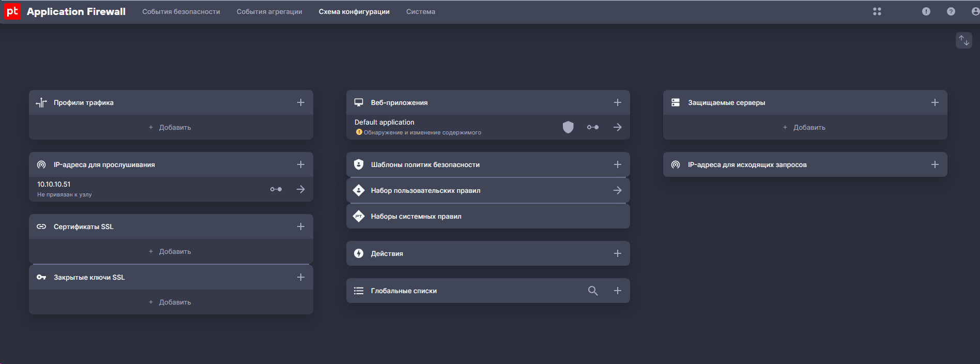Click the notifications alert icon in header

click(x=926, y=11)
